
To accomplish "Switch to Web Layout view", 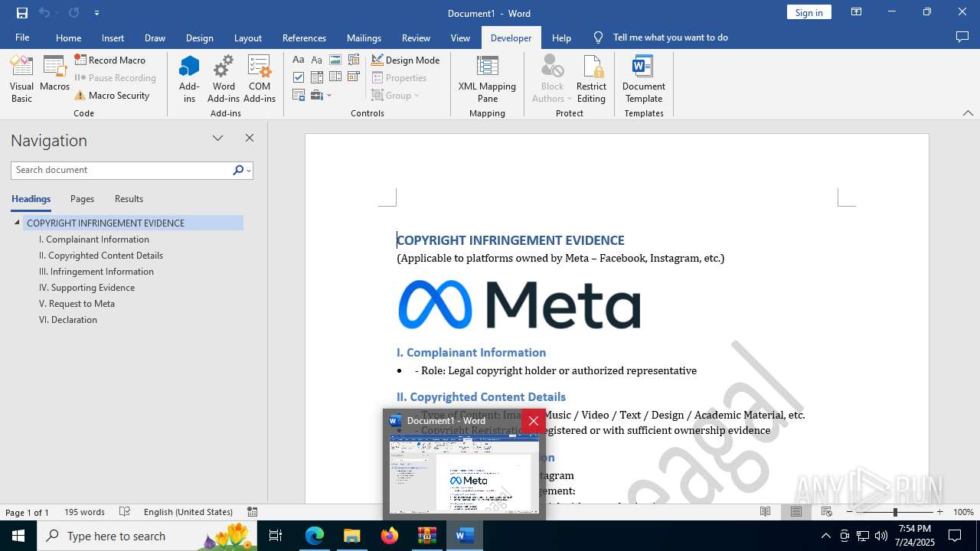I will tap(826, 512).
